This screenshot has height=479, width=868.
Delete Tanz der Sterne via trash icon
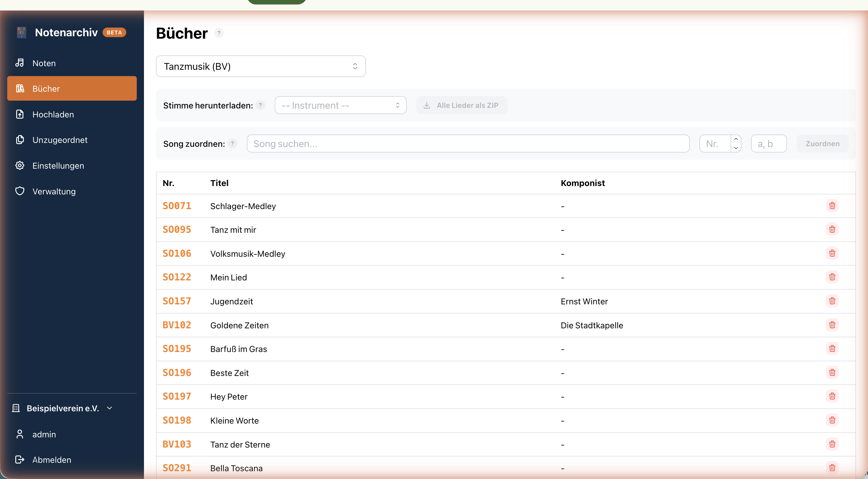tap(832, 444)
